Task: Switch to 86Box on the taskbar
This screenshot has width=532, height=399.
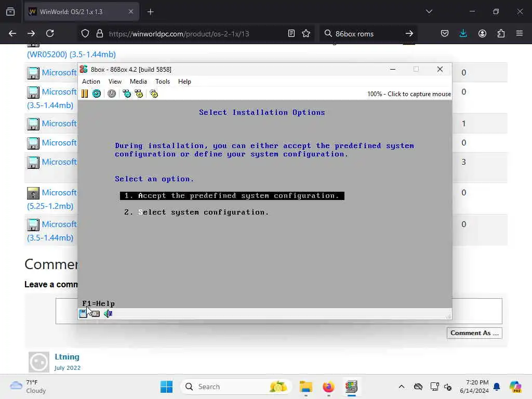Action: (x=352, y=387)
